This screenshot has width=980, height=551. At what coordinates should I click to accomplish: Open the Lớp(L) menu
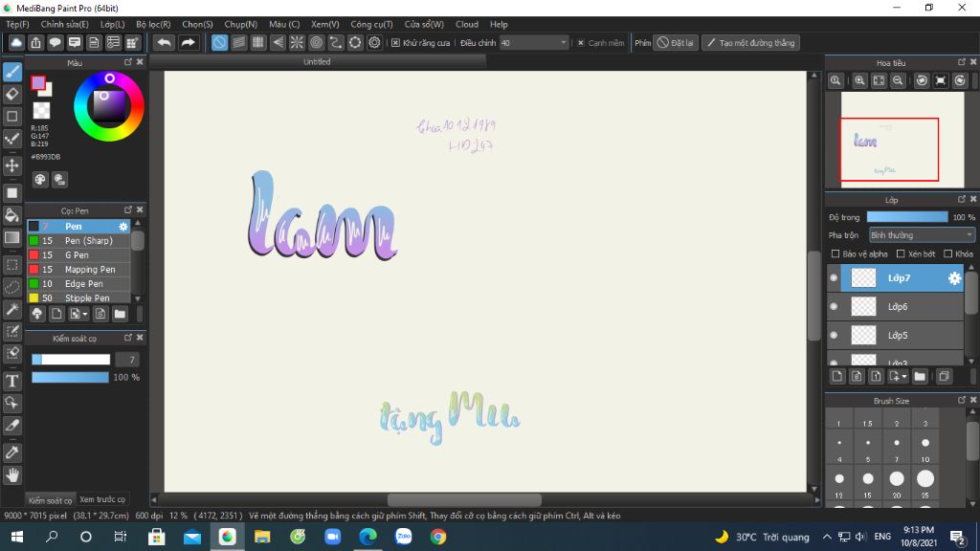(113, 24)
